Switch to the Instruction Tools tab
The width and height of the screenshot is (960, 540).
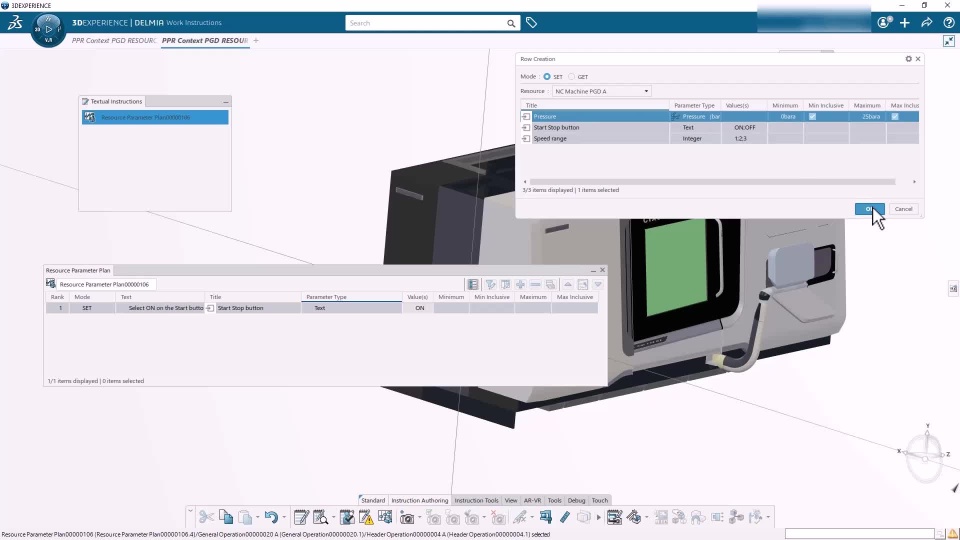point(476,500)
